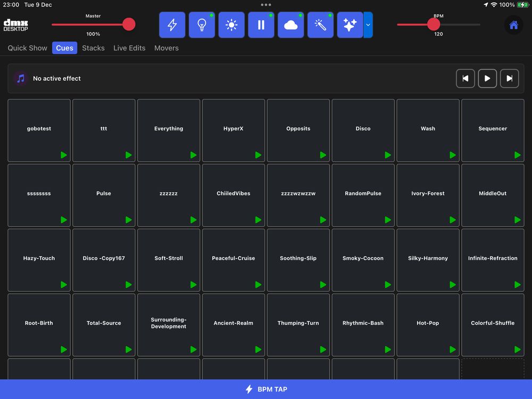Click the Thumping-Turn cue label

point(298,323)
